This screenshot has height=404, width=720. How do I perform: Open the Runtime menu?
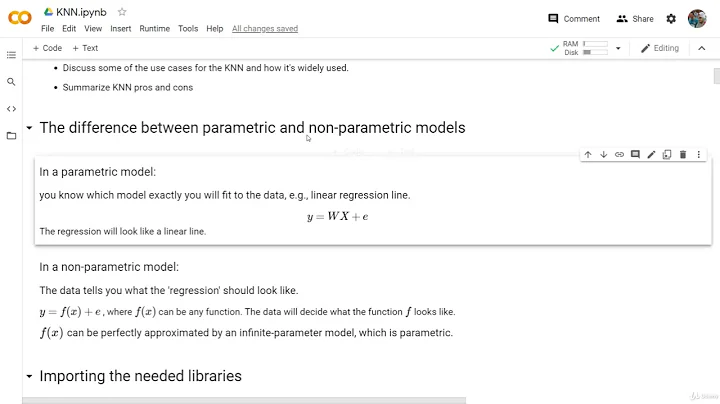click(154, 28)
